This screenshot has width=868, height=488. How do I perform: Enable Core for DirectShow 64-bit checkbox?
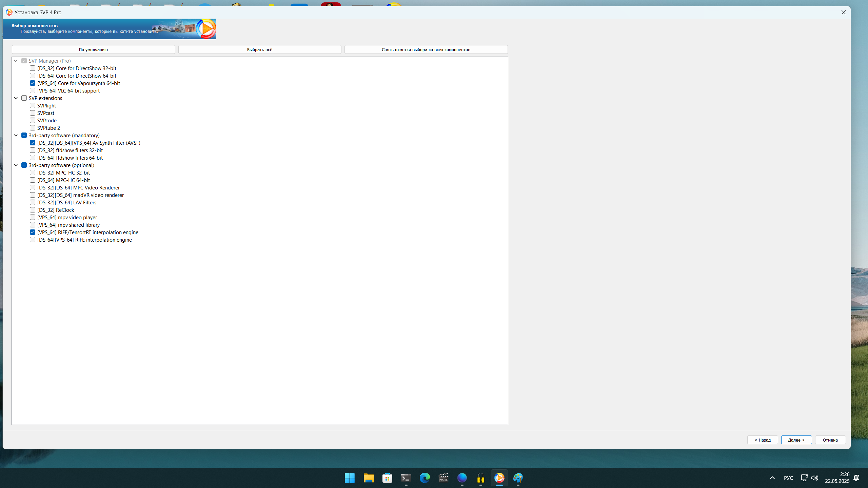tap(33, 76)
